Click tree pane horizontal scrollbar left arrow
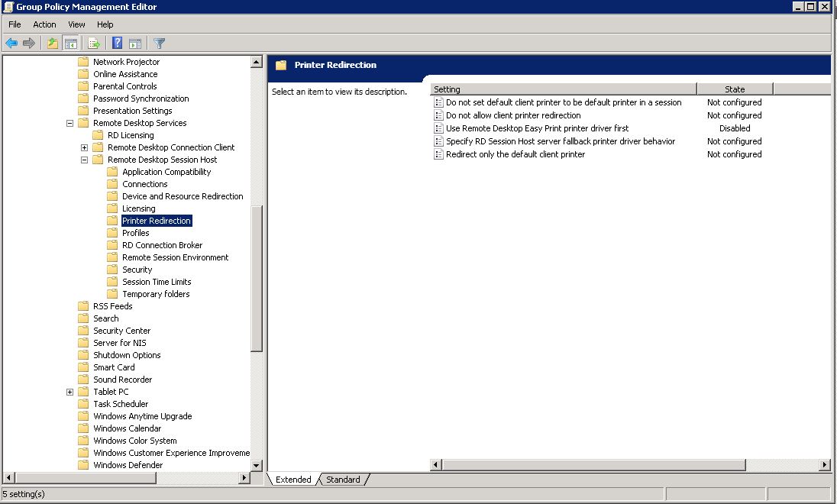Screen dimensions: 837x504 tap(8, 477)
